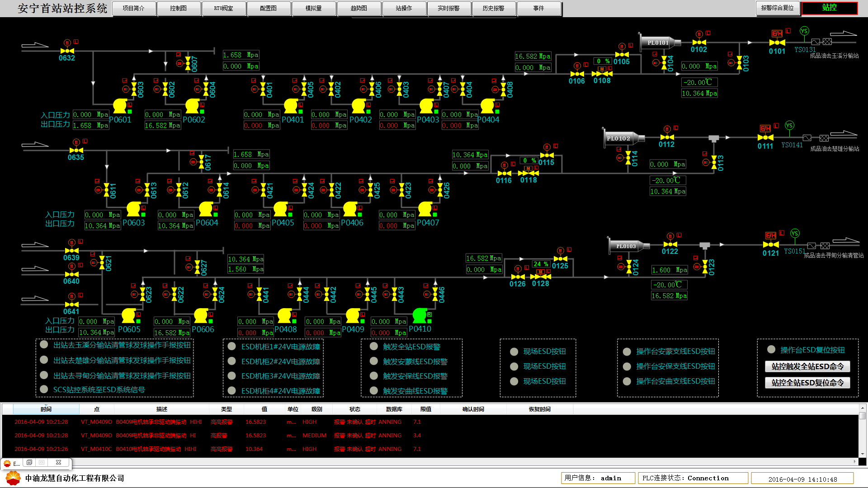
Task: Click the 级别 column header
Action: coord(316,409)
